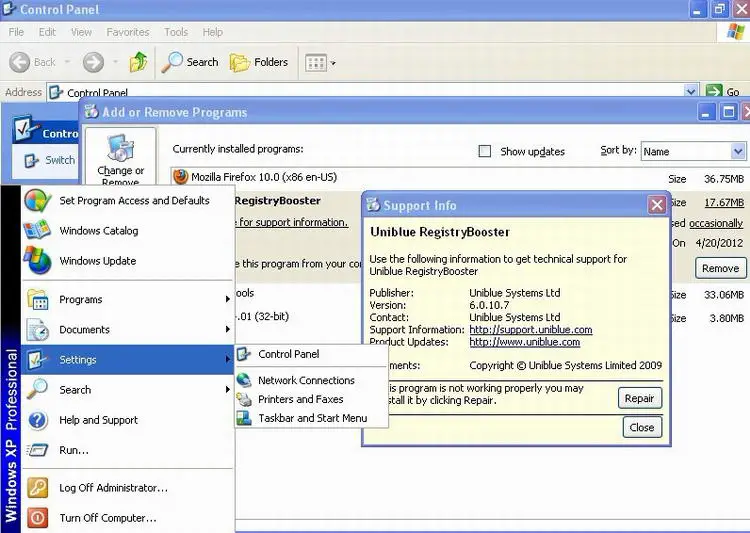Click Taskbar and Start Menu icon

point(244,418)
